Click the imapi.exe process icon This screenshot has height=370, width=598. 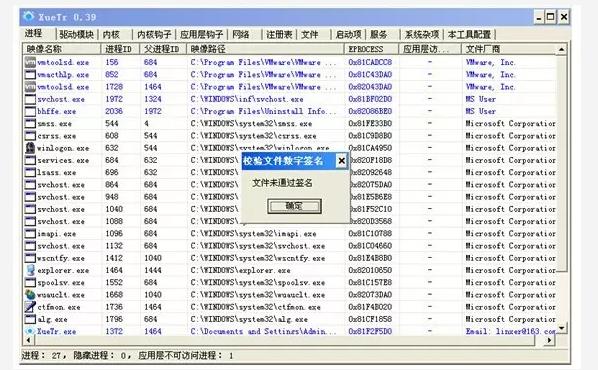pyautogui.click(x=30, y=233)
